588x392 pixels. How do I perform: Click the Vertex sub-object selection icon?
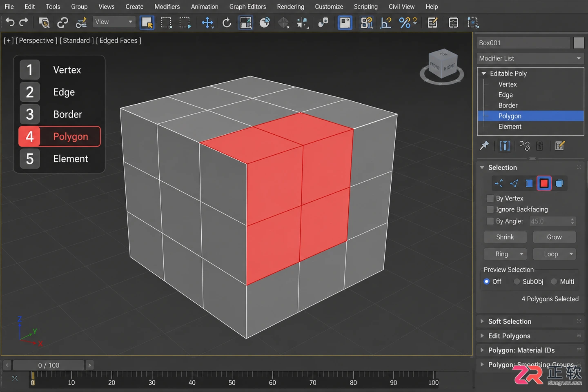(499, 183)
